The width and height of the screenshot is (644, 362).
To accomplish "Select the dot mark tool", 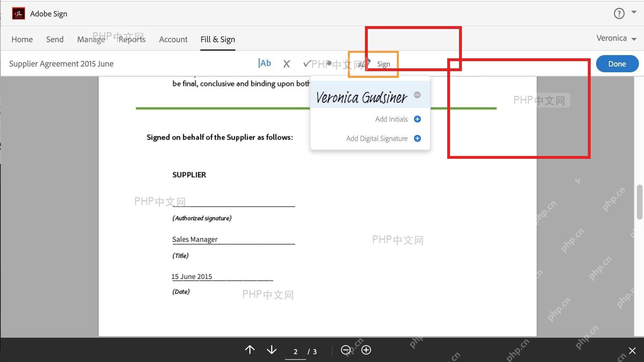I will pyautogui.click(x=329, y=63).
